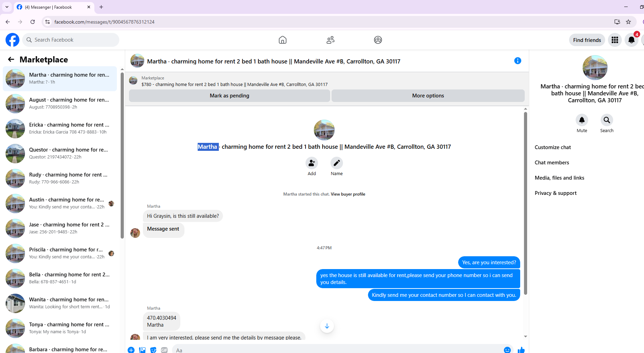Click the chat list scrollbar
This screenshot has height=353, width=644.
(x=122, y=155)
